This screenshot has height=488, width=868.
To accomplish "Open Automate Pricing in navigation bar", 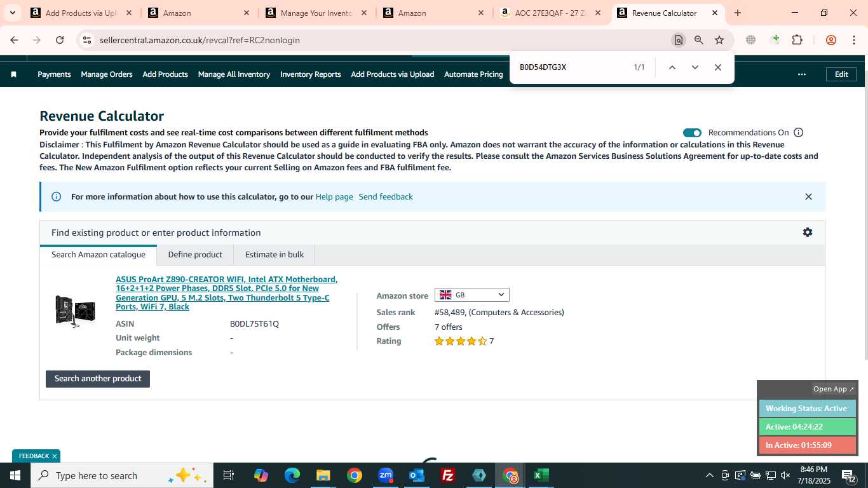I will (x=473, y=74).
